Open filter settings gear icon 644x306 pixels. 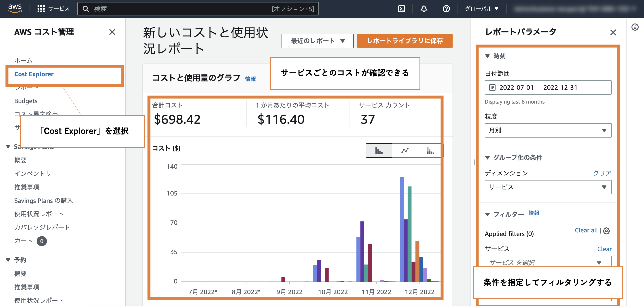pos(606,230)
